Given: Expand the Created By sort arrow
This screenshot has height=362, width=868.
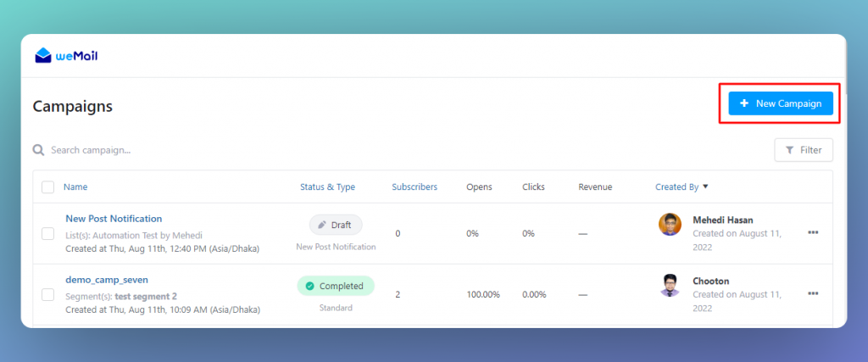Looking at the screenshot, I should click(705, 187).
